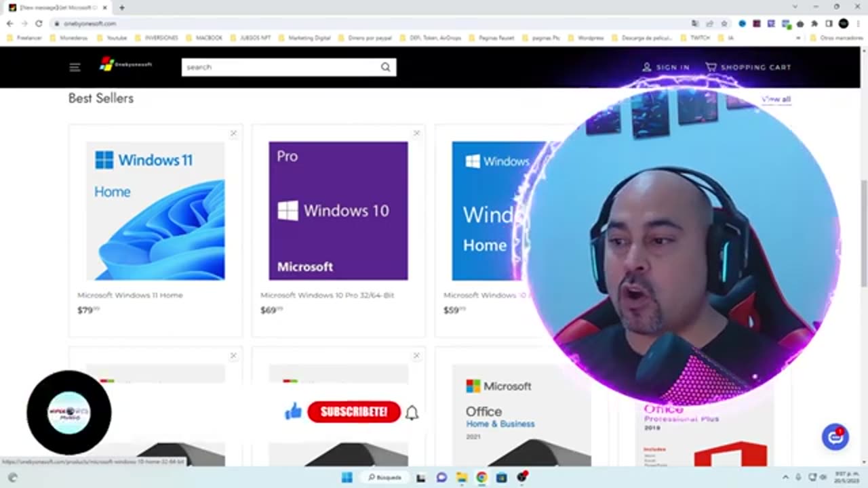Click the round channel logo overlay
868x488 pixels.
68,412
